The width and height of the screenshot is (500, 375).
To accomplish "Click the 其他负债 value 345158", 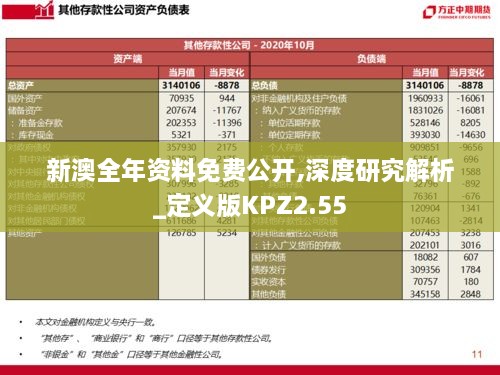I will pyautogui.click(x=425, y=294).
